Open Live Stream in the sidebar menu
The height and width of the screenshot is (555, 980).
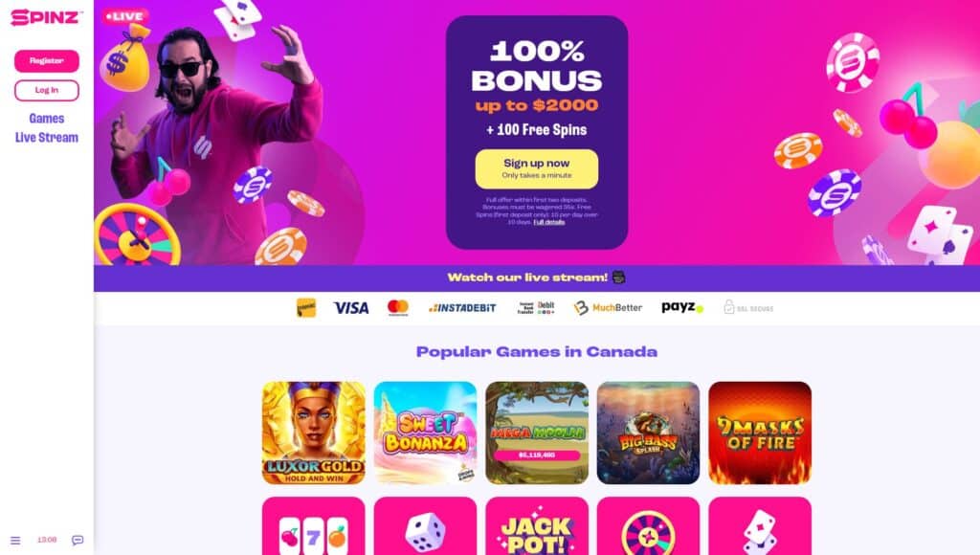pos(47,138)
